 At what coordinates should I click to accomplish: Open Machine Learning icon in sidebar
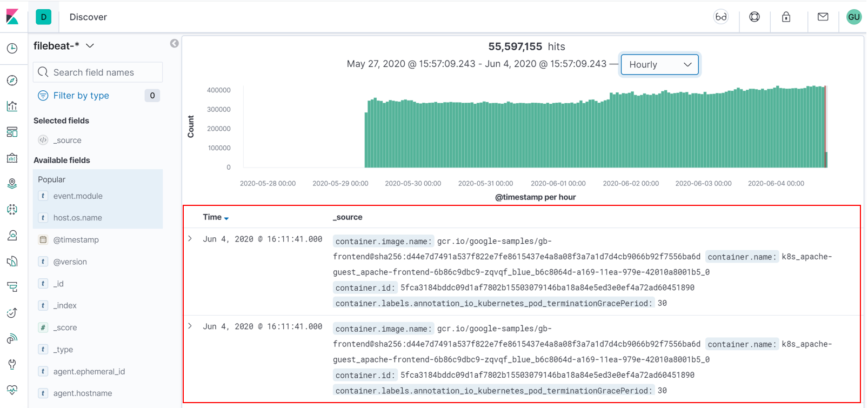(12, 210)
